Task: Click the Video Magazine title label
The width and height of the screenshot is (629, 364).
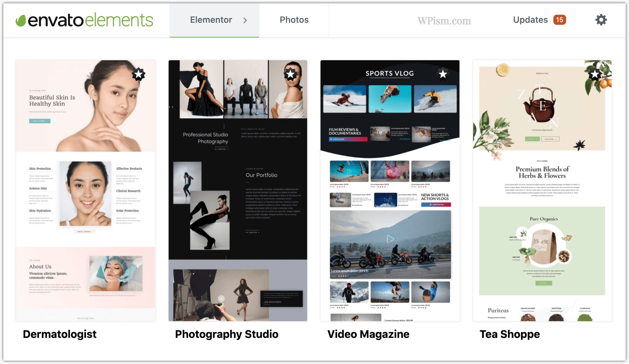Action: [x=368, y=334]
